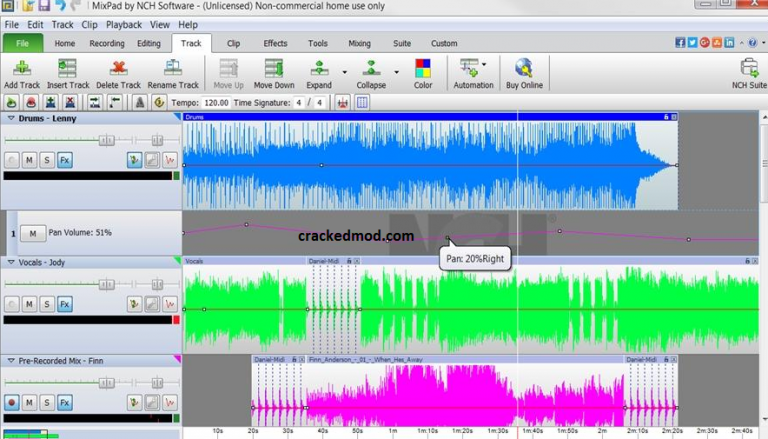Share on Facebook icon

click(x=680, y=43)
